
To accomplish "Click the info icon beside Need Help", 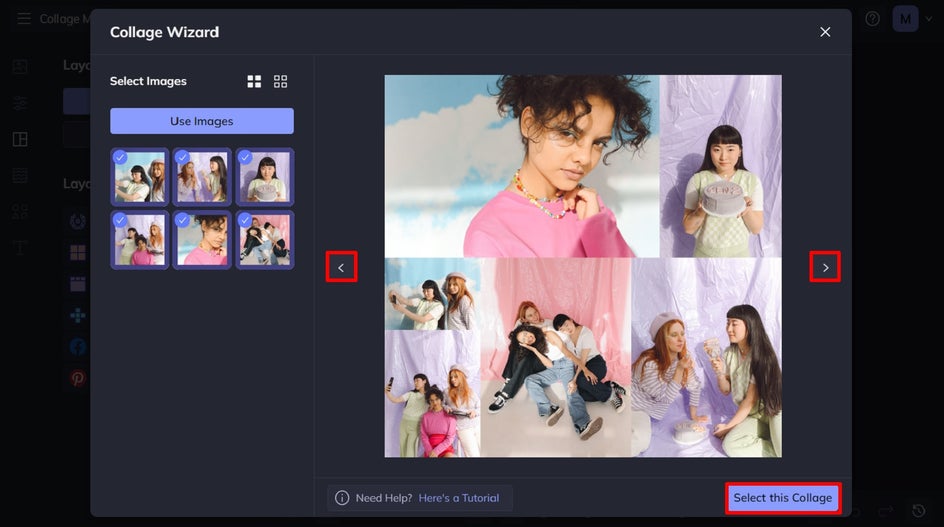I will pos(342,498).
